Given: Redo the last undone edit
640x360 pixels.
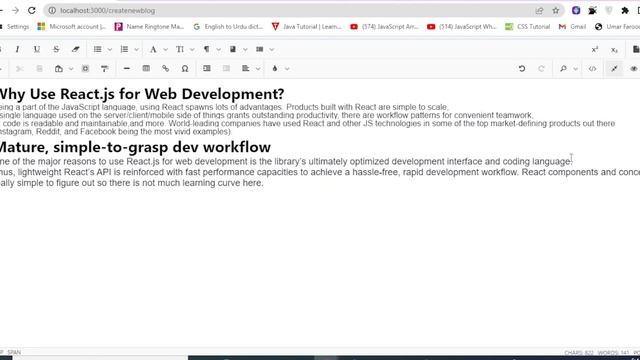Looking at the screenshot, I should 541,69.
